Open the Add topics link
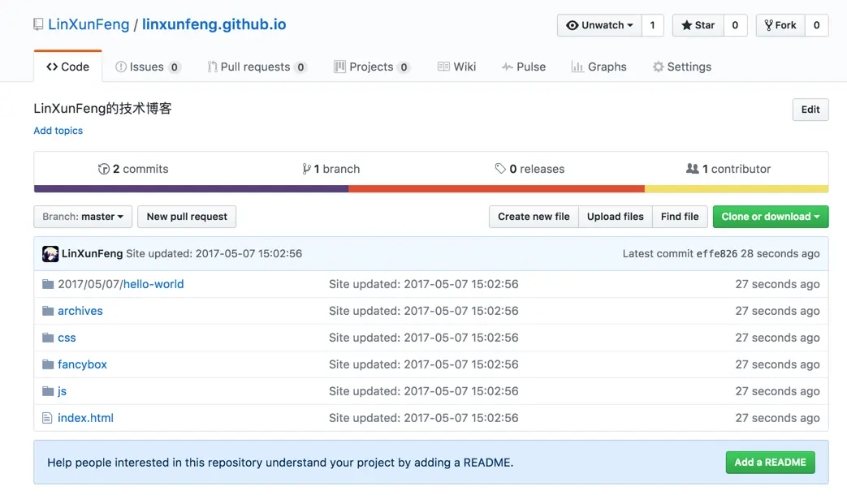Screen dimensions: 847x504 click(x=58, y=131)
